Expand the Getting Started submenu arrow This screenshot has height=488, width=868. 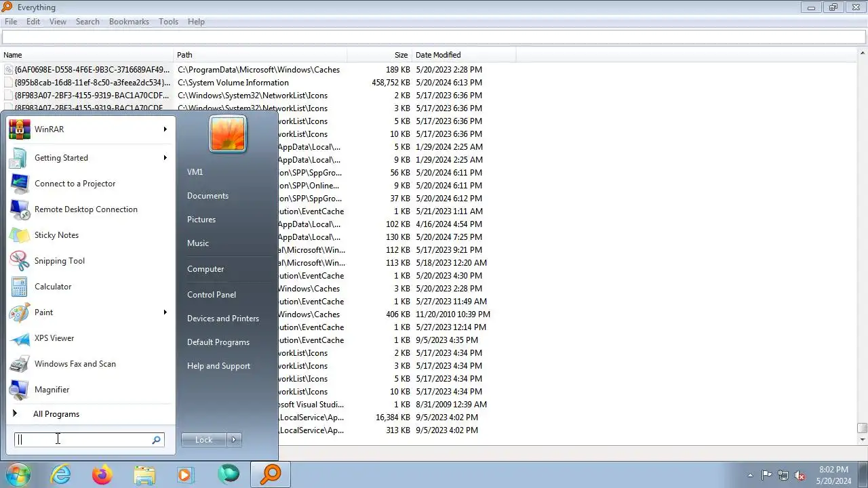[165, 158]
